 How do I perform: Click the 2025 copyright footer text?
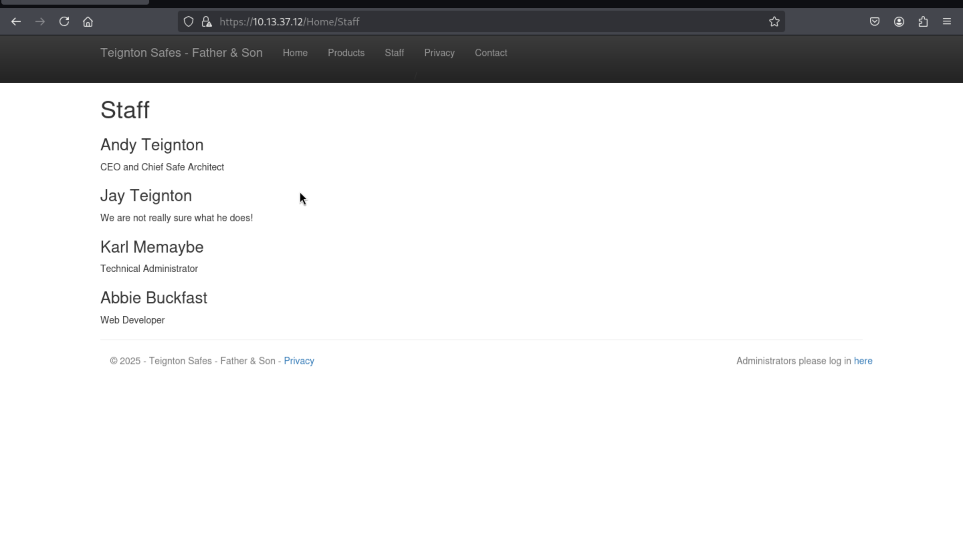(196, 361)
